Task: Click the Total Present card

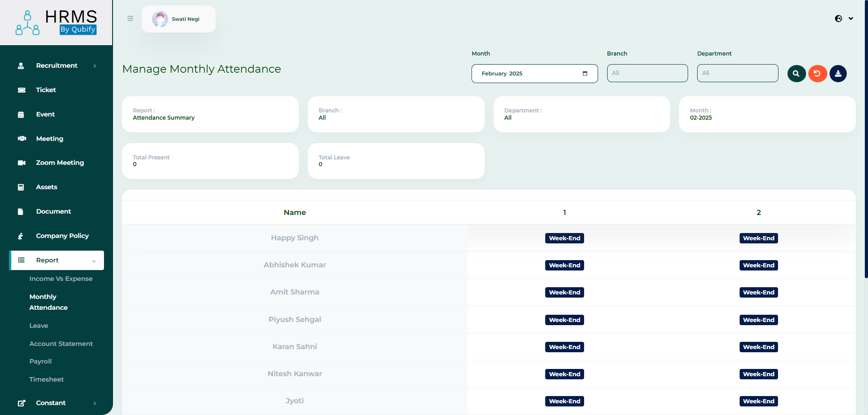Action: pos(210,161)
